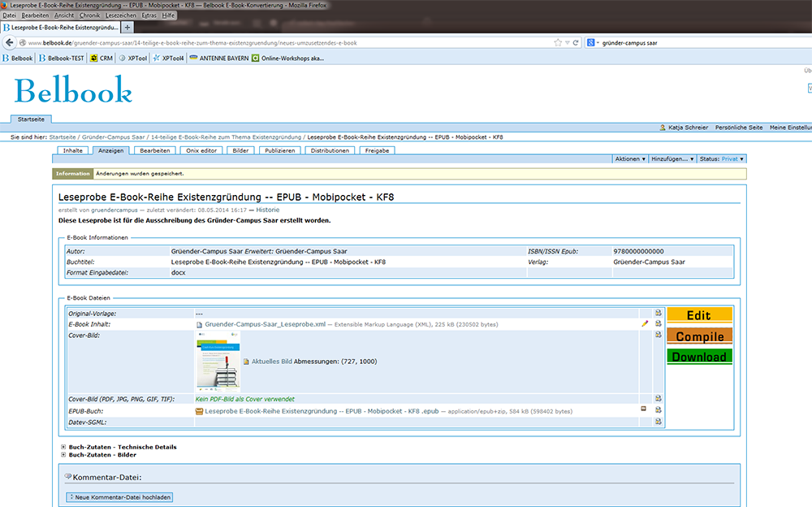Reload the page with the refresh icon

point(576,42)
